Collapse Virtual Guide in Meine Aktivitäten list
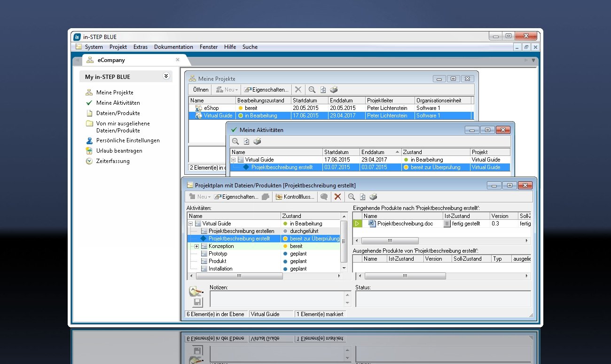611x364 pixels. 234,160
